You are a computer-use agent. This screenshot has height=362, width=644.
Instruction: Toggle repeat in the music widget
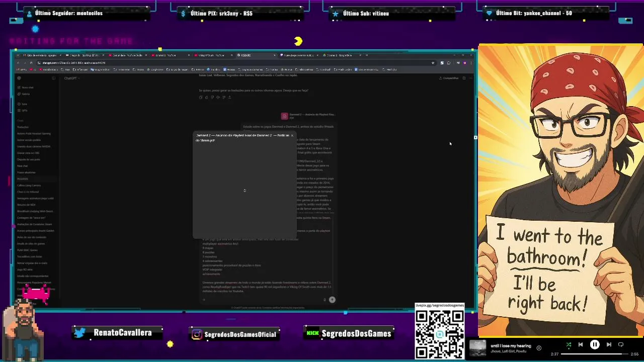coord(621,344)
